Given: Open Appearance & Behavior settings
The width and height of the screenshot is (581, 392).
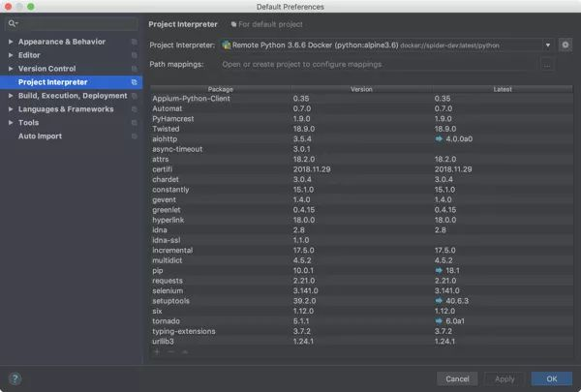Looking at the screenshot, I should (71, 42).
